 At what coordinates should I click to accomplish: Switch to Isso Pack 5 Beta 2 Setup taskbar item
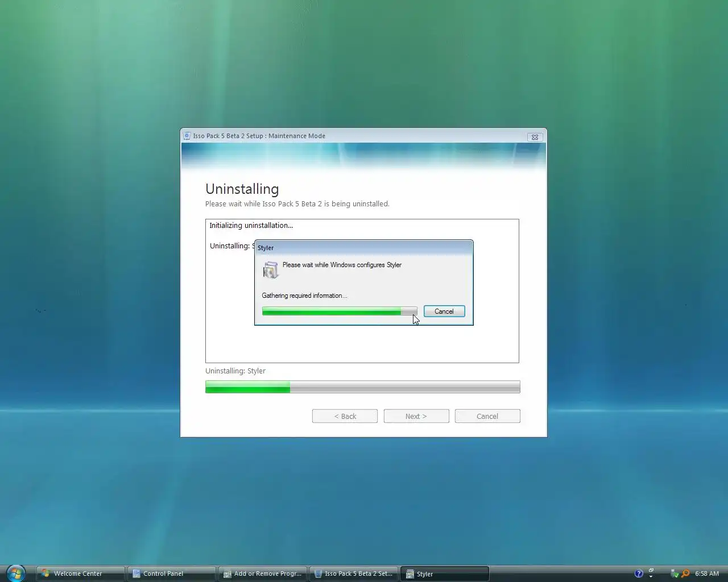(353, 573)
